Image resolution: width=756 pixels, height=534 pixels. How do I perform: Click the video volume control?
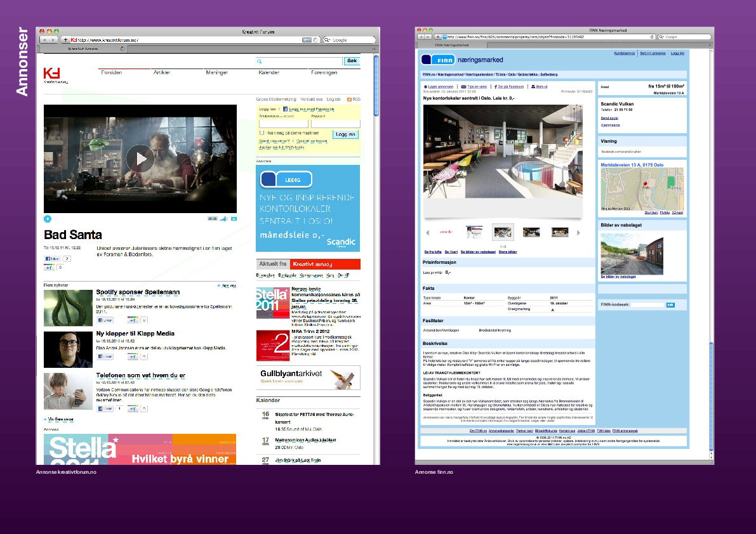point(223,219)
